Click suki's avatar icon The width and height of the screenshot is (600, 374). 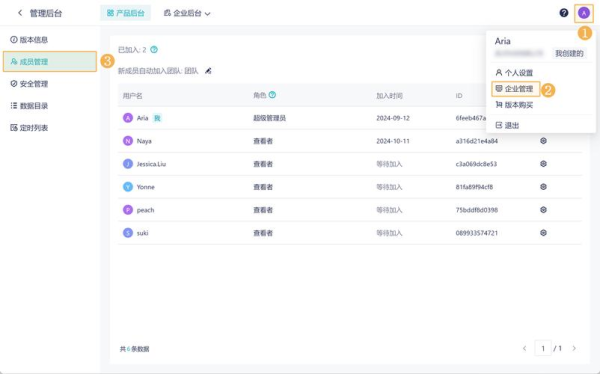coord(128,233)
